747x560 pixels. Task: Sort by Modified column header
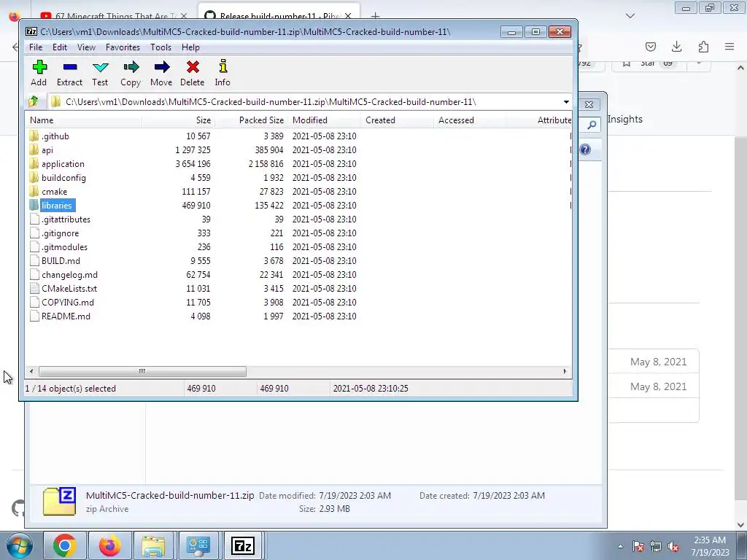tap(324, 120)
